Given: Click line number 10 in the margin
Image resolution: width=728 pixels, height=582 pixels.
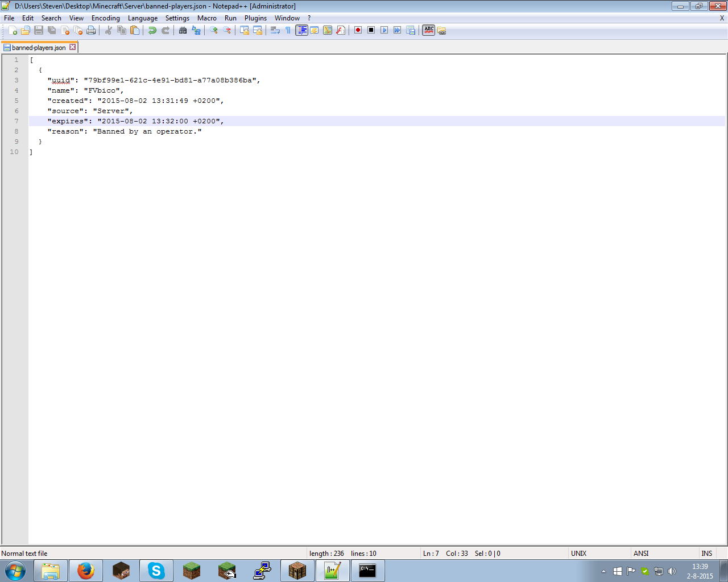Looking at the screenshot, I should (x=14, y=152).
